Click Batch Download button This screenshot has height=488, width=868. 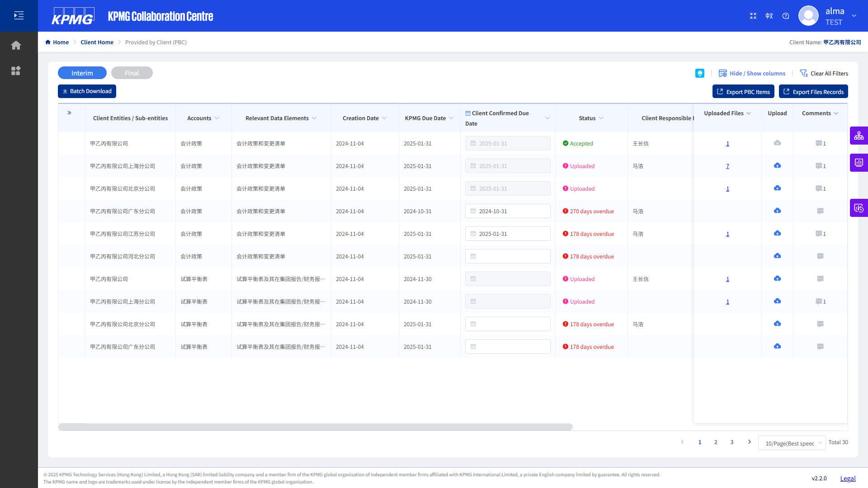tap(87, 91)
